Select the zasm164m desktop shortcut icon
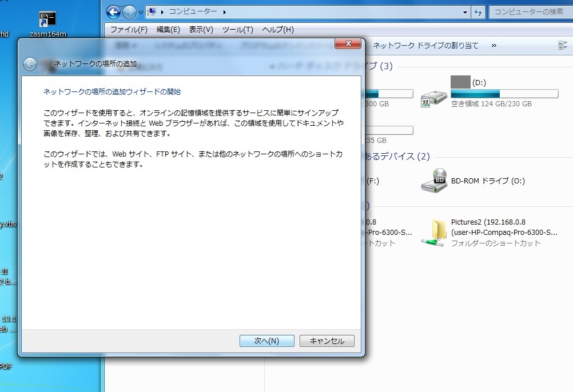Screen dimensions: 573x392 pyautogui.click(x=47, y=20)
